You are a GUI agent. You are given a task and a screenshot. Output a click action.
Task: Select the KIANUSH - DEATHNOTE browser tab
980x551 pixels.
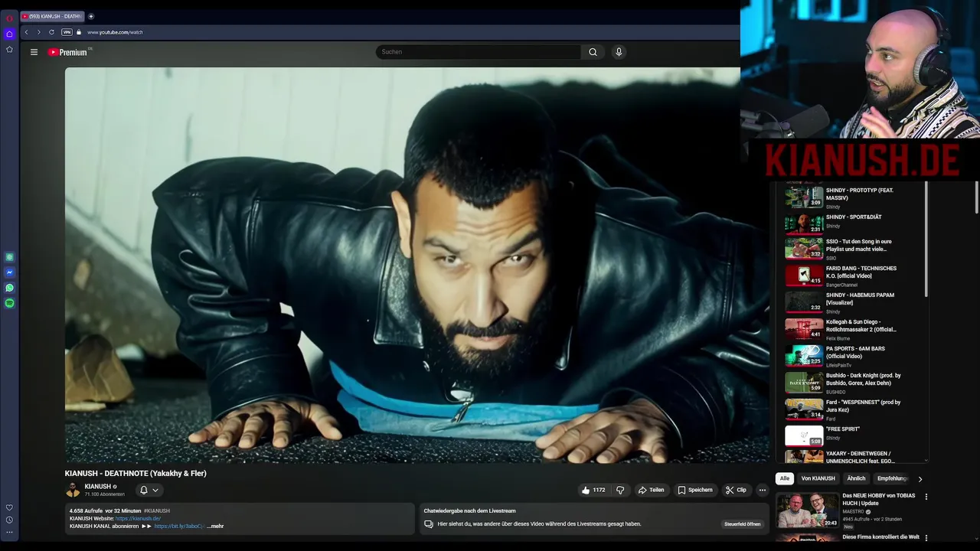(52, 16)
